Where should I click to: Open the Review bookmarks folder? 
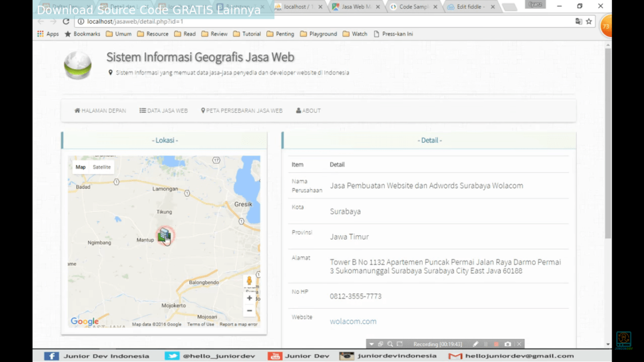(218, 33)
